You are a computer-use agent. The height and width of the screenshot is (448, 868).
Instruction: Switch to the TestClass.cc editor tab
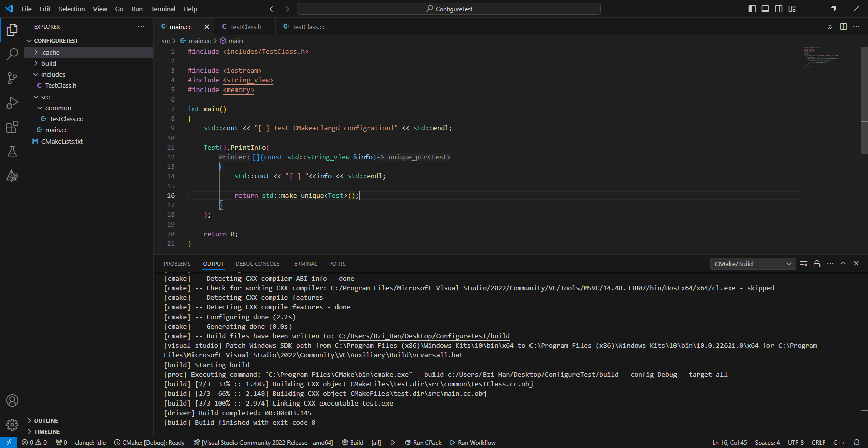[308, 27]
